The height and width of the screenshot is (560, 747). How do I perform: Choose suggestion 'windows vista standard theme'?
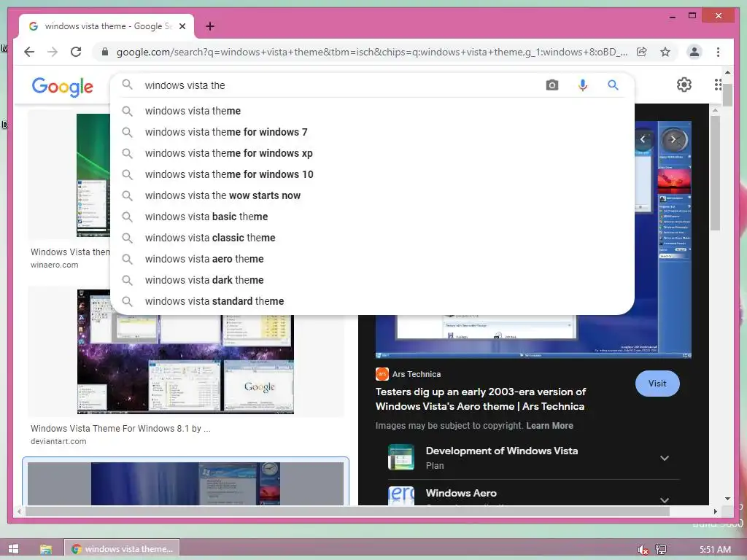(372, 301)
